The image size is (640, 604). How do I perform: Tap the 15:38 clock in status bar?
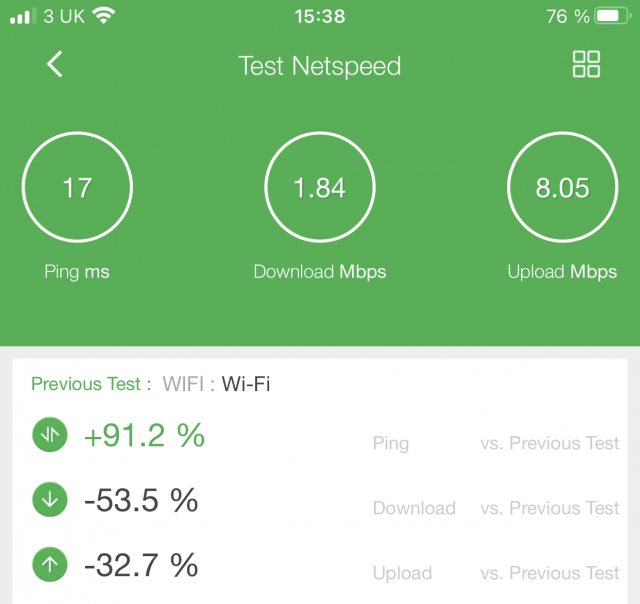320,17
